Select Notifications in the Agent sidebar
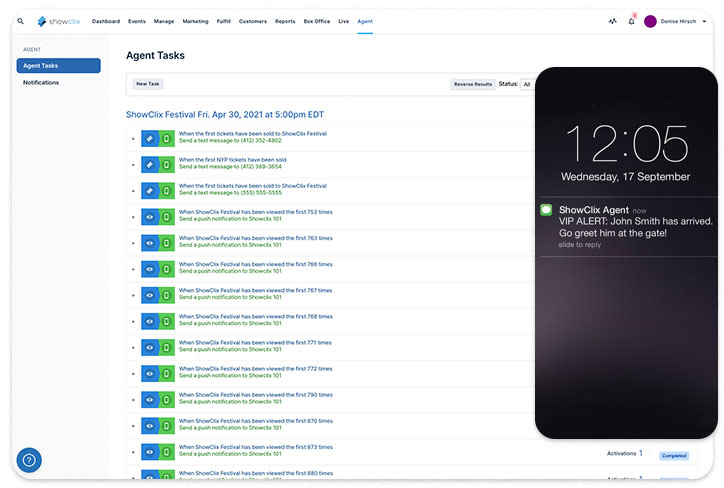The width and height of the screenshot is (724, 488). pos(41,82)
